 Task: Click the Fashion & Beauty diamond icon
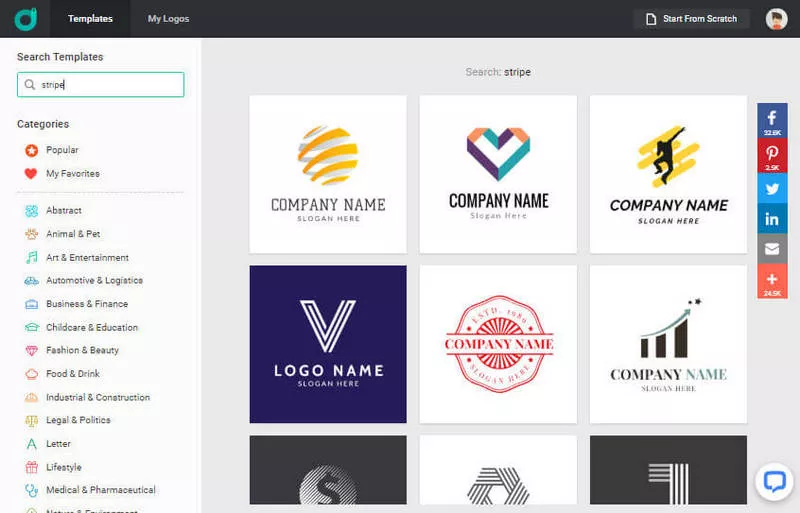point(32,350)
